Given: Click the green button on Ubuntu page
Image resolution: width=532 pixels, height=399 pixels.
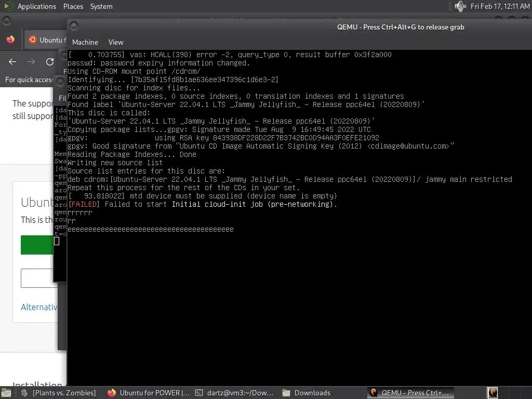Looking at the screenshot, I should tap(37, 245).
